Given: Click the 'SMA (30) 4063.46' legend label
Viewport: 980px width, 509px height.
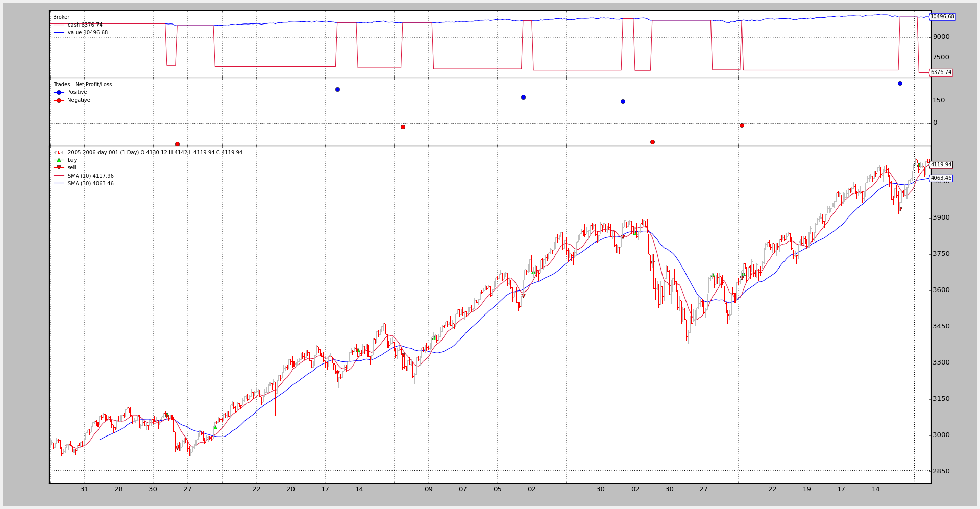Looking at the screenshot, I should (x=90, y=184).
